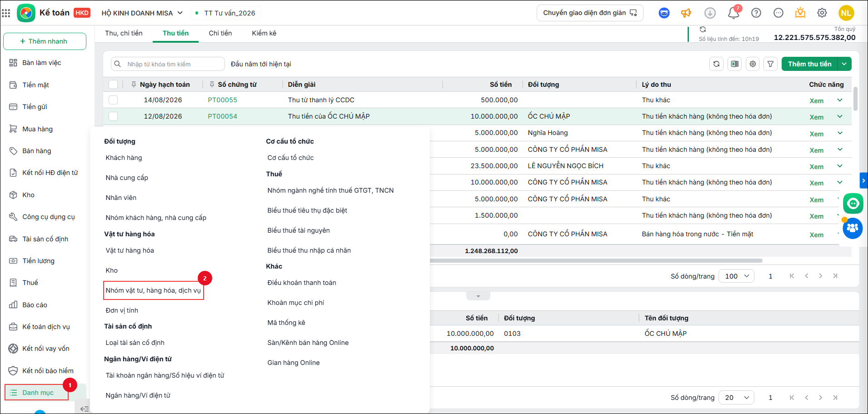
Task: Export the list to Excel
Action: [x=735, y=64]
